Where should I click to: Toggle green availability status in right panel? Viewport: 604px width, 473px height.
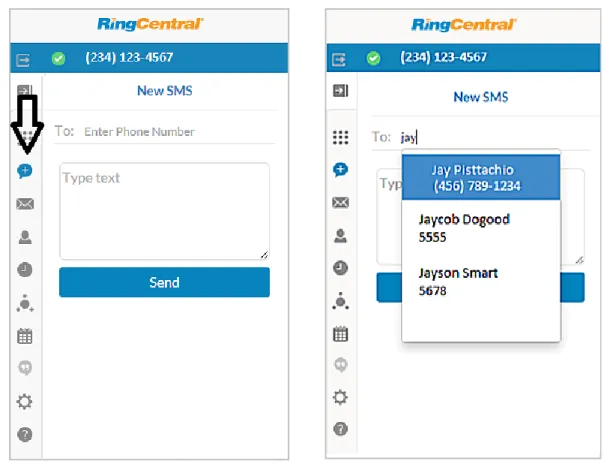click(373, 58)
